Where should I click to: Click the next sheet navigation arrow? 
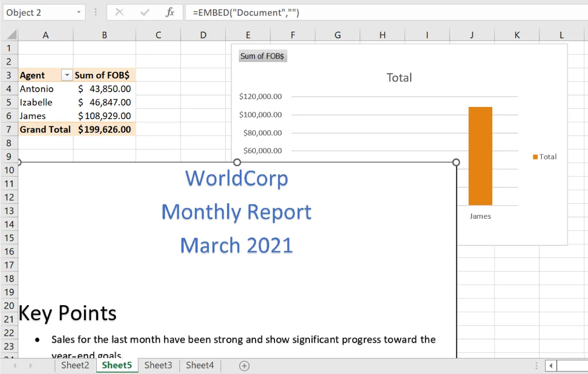[30, 365]
